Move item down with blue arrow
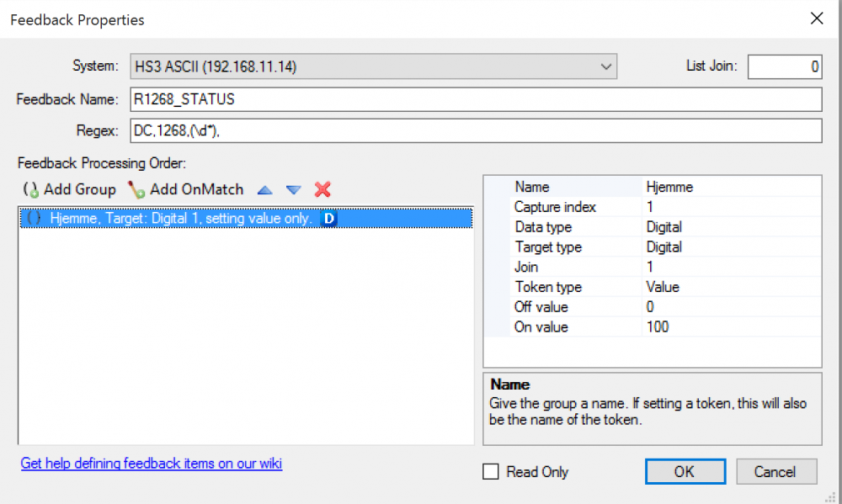Screen dimensions: 842x504 coord(293,190)
